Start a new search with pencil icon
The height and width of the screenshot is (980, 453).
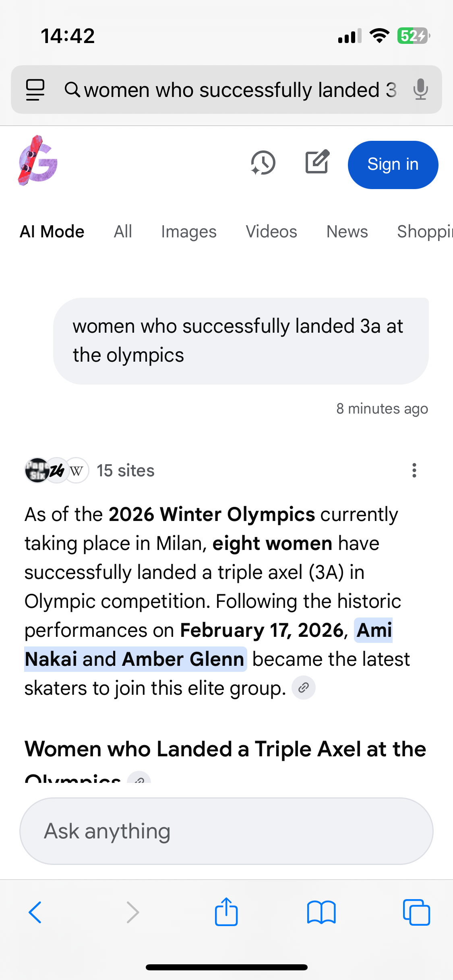coord(317,163)
